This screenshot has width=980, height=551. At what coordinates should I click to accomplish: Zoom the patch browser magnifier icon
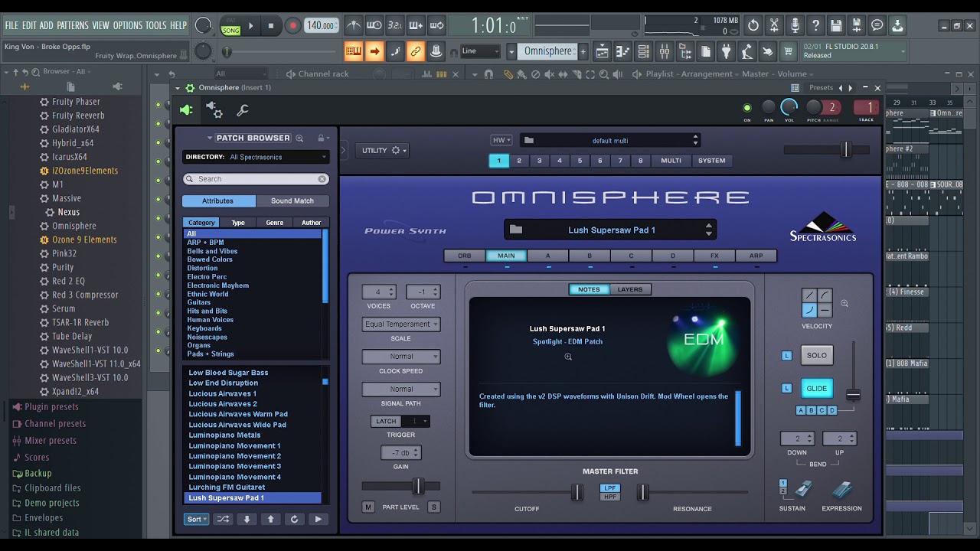[299, 139]
